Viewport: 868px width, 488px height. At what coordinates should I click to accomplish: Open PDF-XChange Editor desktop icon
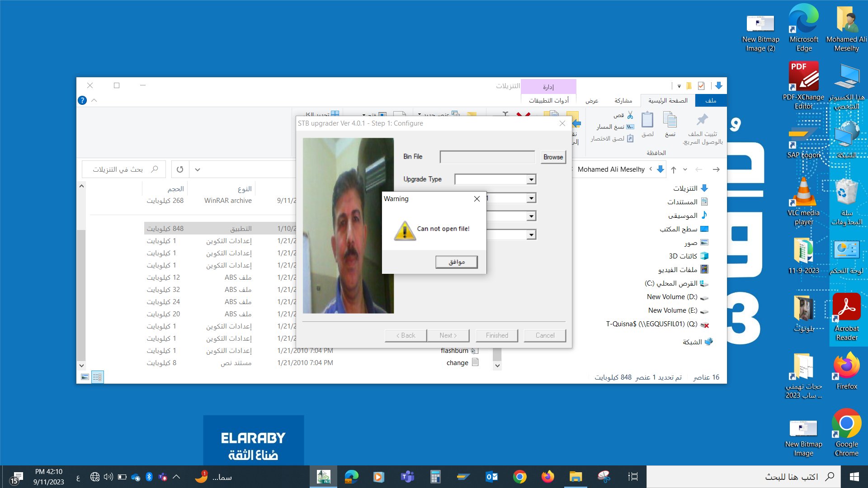[x=803, y=85]
